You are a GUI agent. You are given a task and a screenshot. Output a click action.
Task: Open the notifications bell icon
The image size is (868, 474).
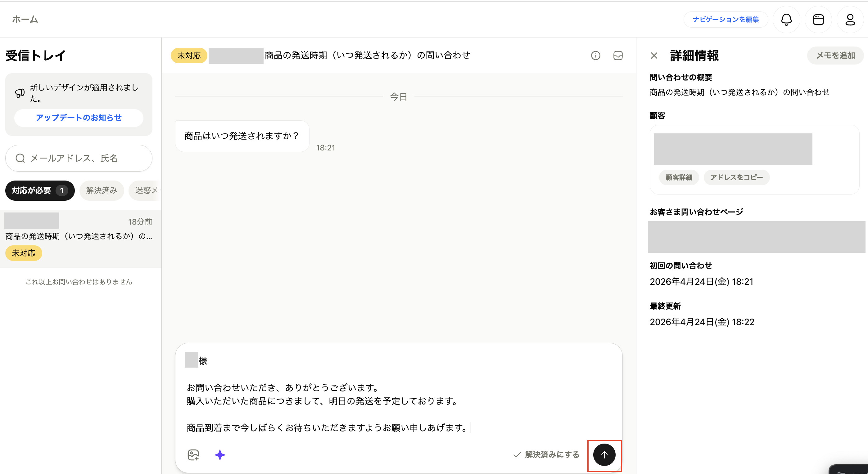[x=786, y=20]
